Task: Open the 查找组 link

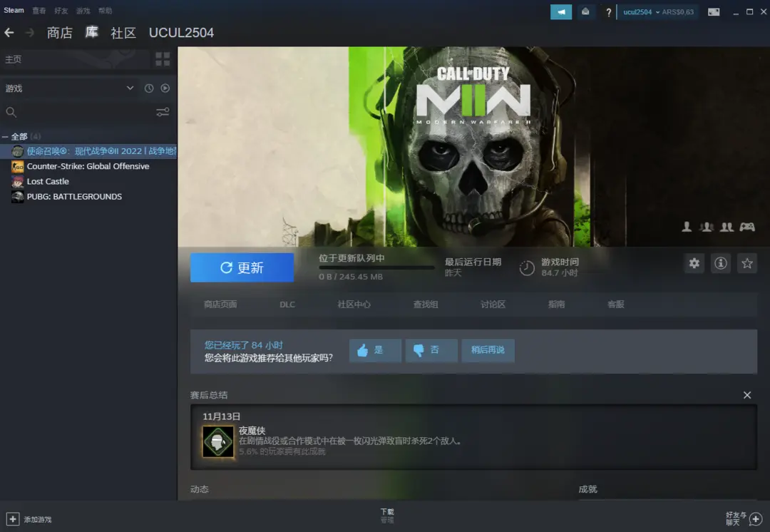Action: click(x=426, y=305)
